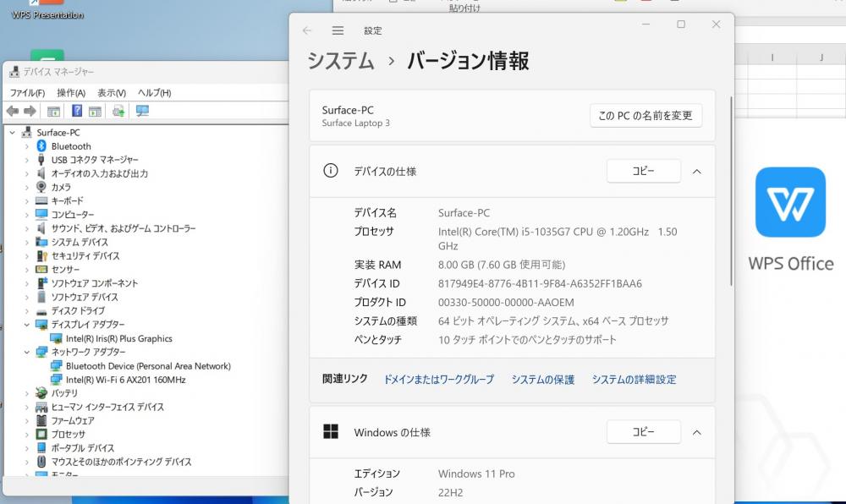Click the ファームウェア firmware device icon
The image size is (846, 504).
[x=41, y=420]
